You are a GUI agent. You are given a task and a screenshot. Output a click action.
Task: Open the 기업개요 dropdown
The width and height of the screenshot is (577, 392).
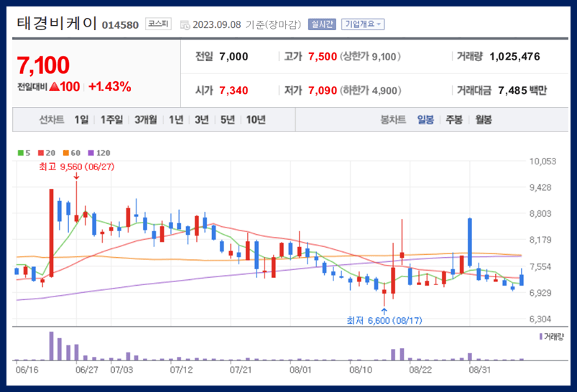pyautogui.click(x=363, y=24)
